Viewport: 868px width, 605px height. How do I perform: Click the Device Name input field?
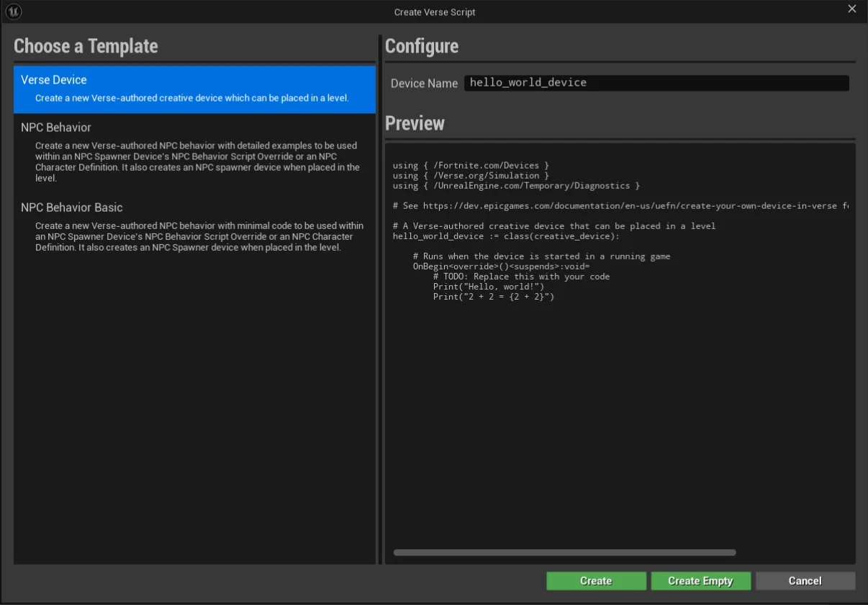click(656, 83)
